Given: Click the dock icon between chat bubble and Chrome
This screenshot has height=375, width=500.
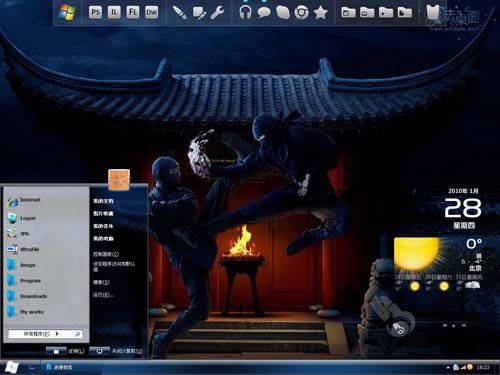Looking at the screenshot, I should (x=283, y=13).
